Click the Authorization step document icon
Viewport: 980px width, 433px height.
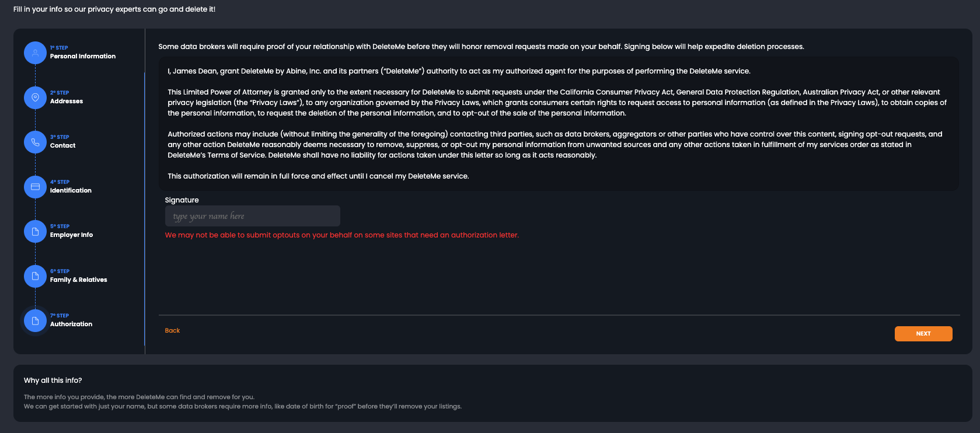pyautogui.click(x=35, y=320)
